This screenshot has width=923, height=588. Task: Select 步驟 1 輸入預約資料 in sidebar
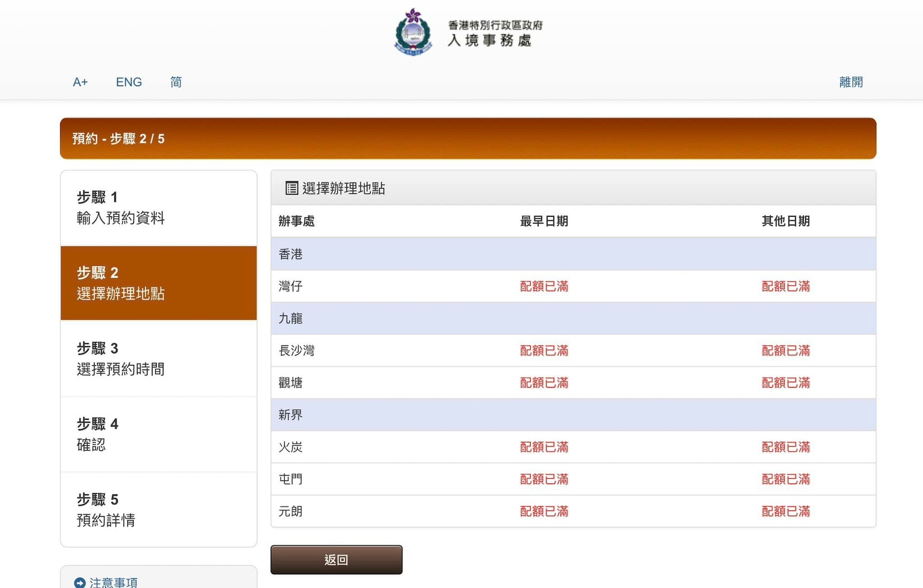pos(159,208)
